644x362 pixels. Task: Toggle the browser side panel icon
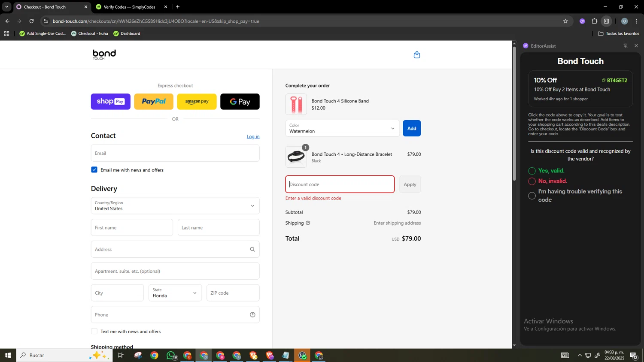click(x=607, y=21)
